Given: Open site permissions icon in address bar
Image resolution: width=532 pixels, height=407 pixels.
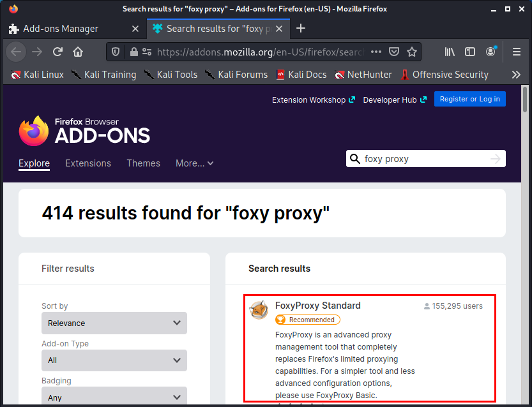Looking at the screenshot, I should (x=147, y=52).
